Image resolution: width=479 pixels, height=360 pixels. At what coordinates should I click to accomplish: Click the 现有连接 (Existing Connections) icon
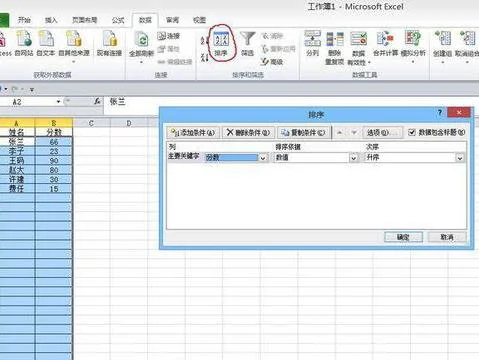coord(109,43)
